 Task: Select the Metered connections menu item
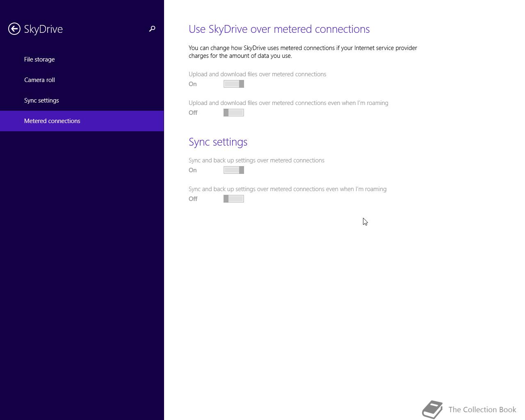click(x=82, y=121)
